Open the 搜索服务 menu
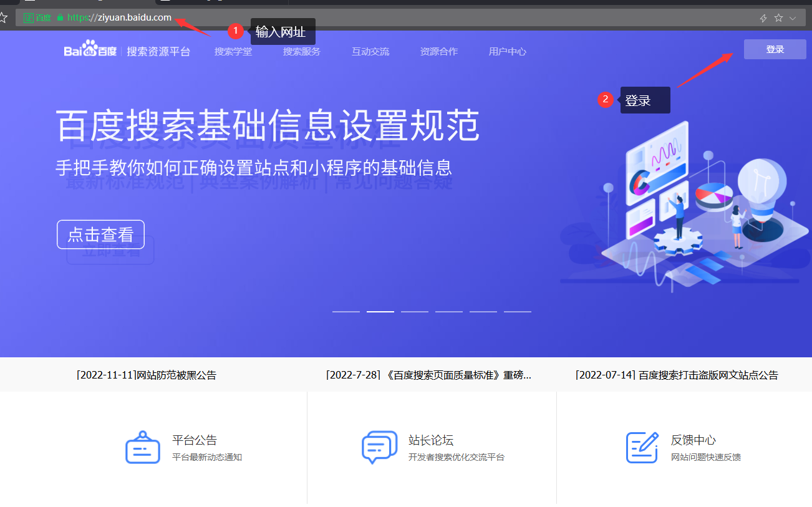 pos(302,52)
